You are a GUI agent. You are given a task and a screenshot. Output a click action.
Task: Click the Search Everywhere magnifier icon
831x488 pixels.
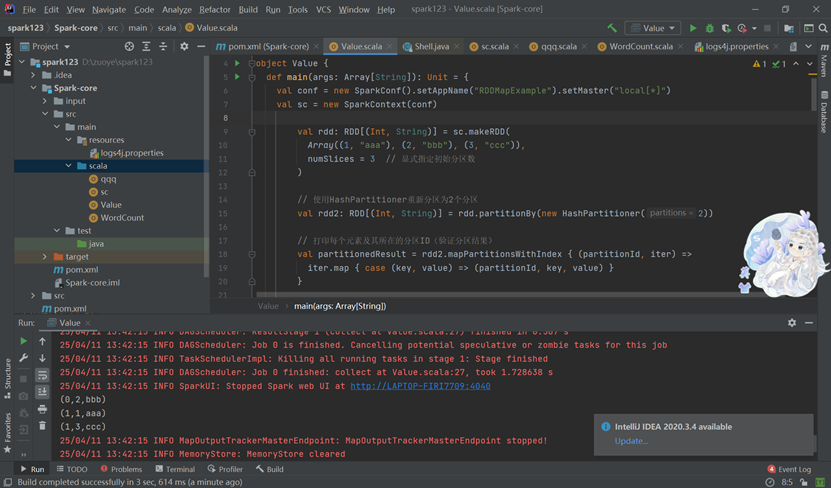pos(823,28)
